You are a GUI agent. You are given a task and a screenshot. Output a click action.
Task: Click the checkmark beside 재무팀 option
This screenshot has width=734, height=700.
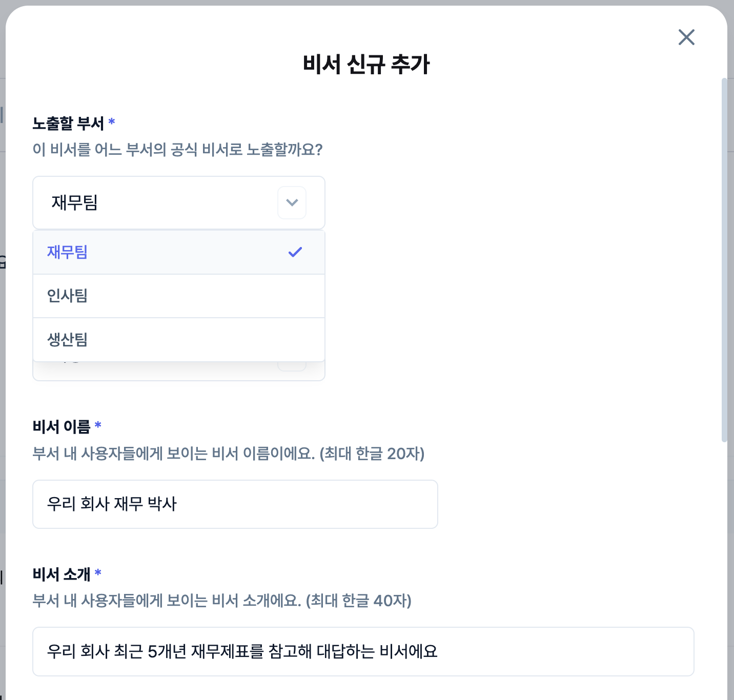coord(295,252)
